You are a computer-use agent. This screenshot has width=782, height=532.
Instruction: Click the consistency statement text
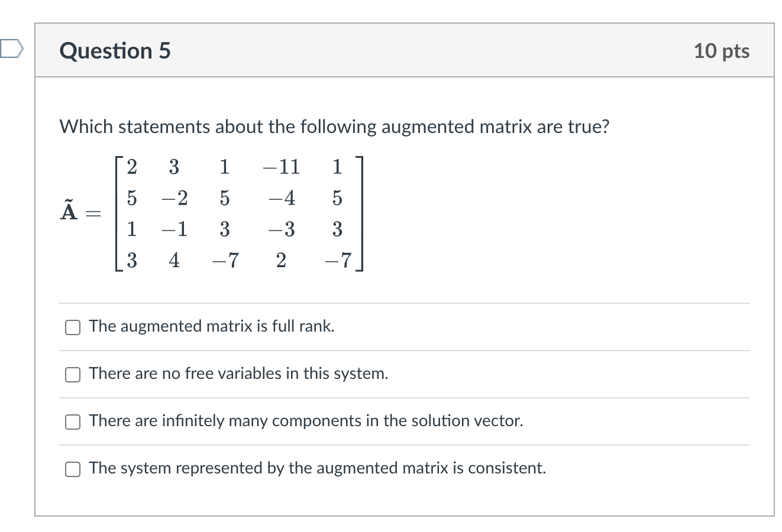pyautogui.click(x=316, y=468)
